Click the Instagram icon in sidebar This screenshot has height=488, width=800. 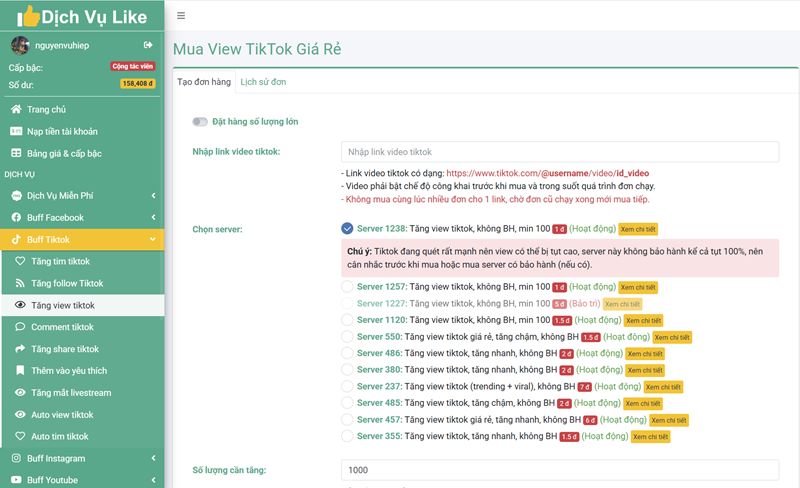coord(16,458)
